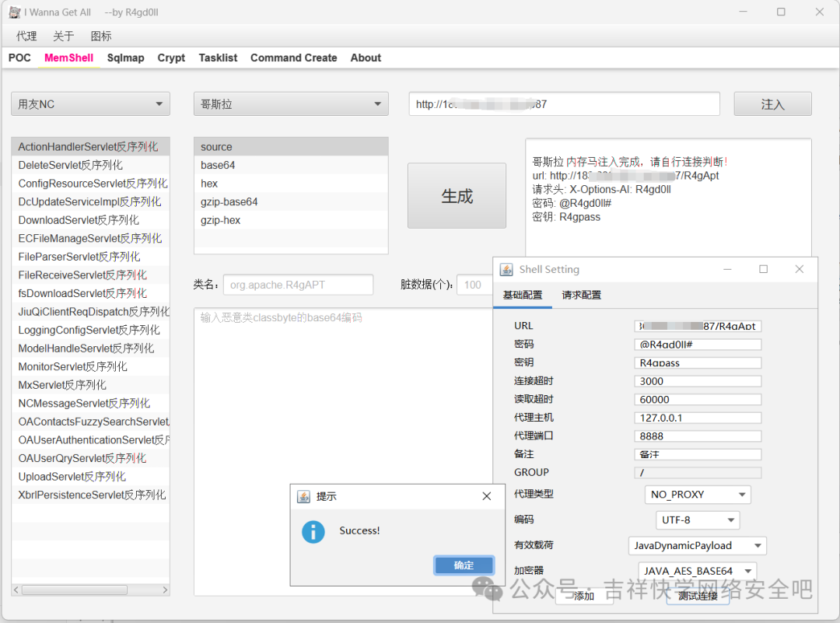Select ConfigResourceServlet反序列化 entry

90,184
